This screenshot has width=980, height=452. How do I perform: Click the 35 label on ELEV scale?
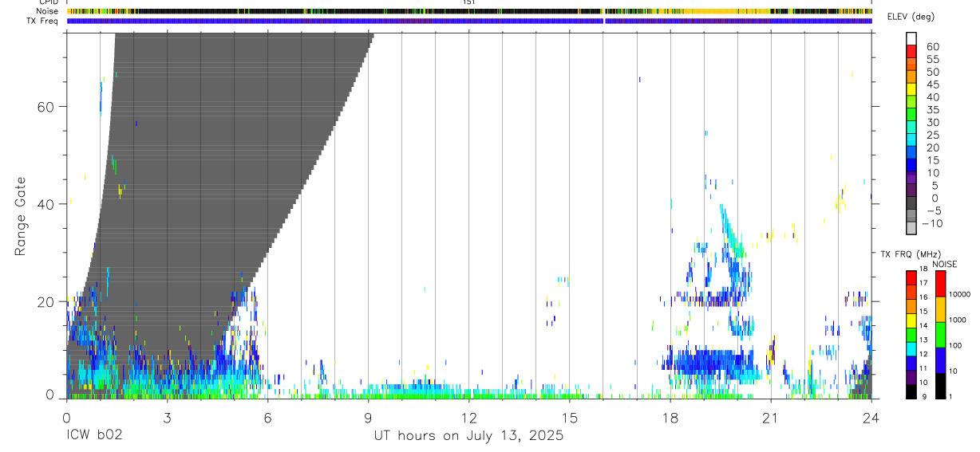[932, 110]
